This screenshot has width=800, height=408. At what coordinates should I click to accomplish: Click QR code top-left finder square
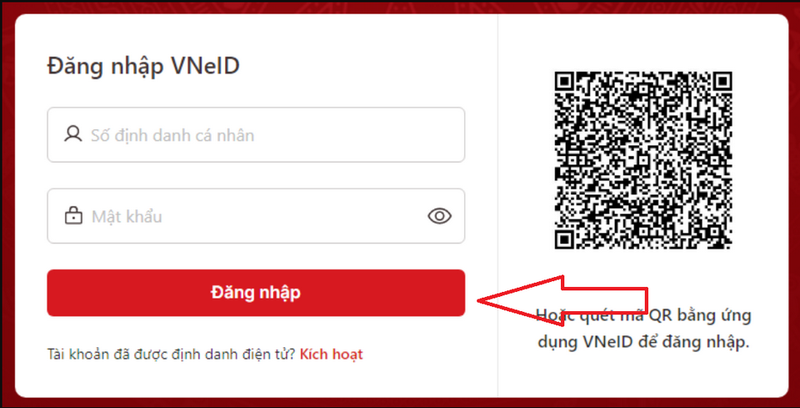coord(564,81)
